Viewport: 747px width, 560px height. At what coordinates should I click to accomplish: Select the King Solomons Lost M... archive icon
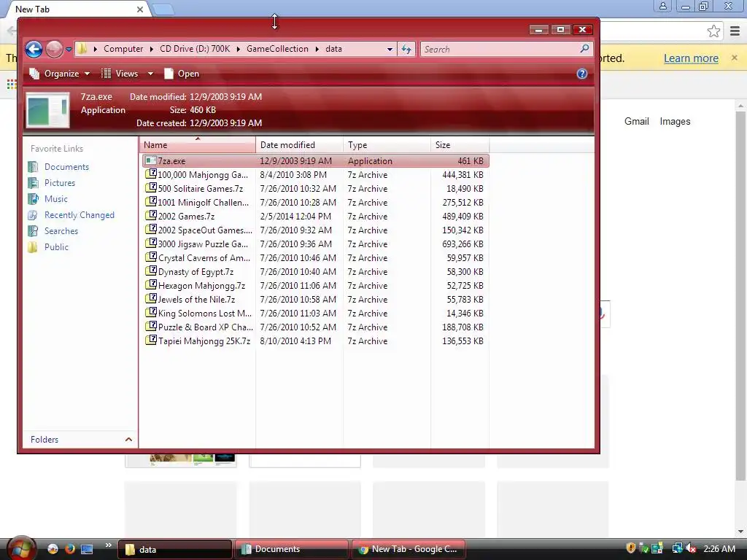pos(150,312)
